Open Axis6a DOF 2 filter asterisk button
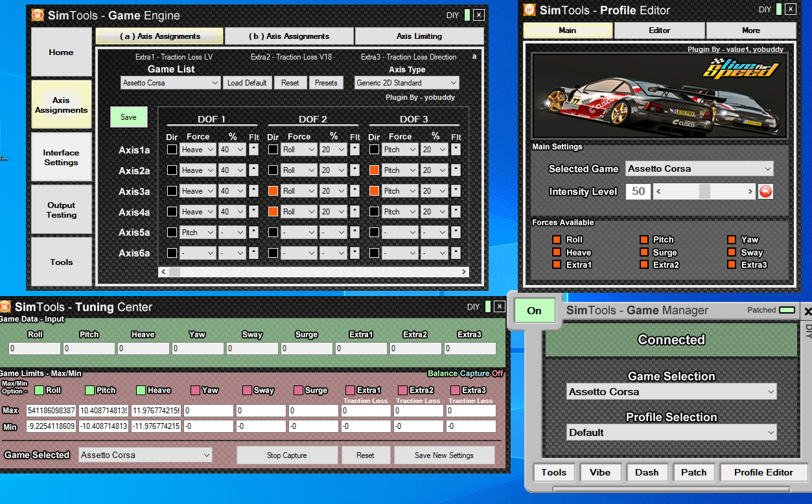 pos(354,253)
